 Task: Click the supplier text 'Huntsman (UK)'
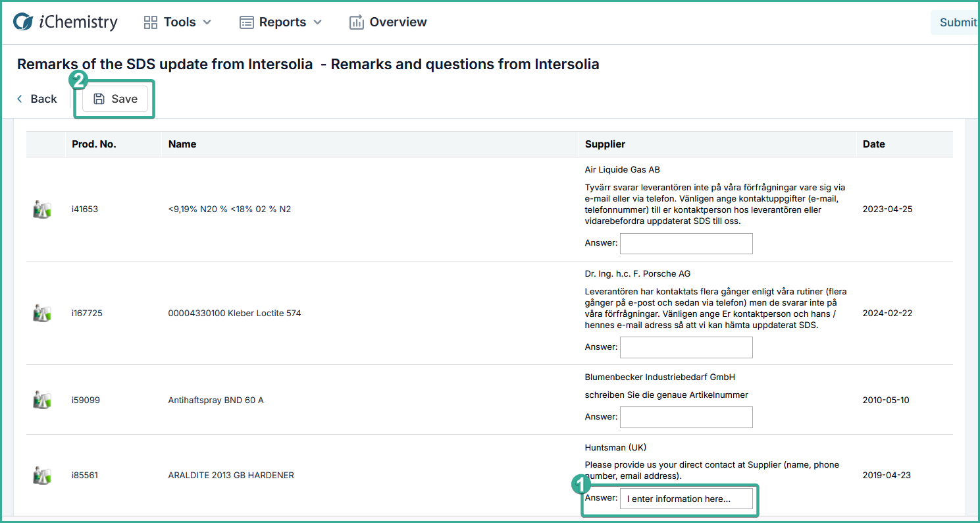click(615, 447)
